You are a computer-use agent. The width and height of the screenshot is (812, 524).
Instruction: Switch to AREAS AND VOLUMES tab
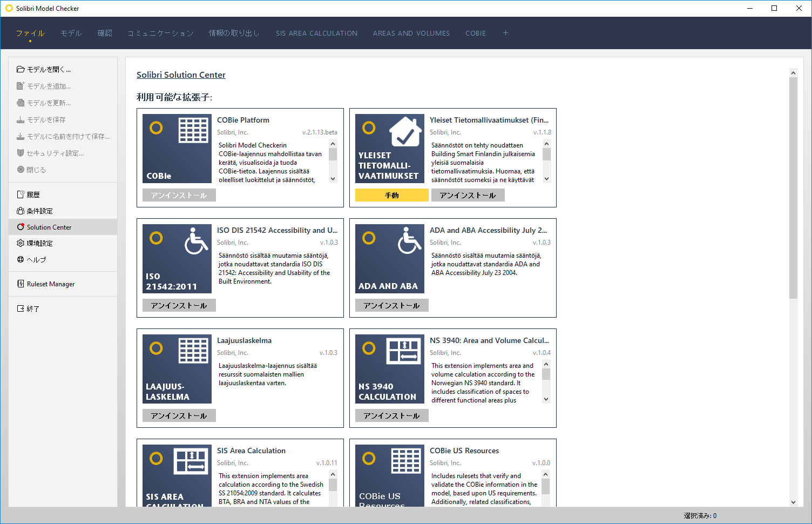pyautogui.click(x=411, y=33)
